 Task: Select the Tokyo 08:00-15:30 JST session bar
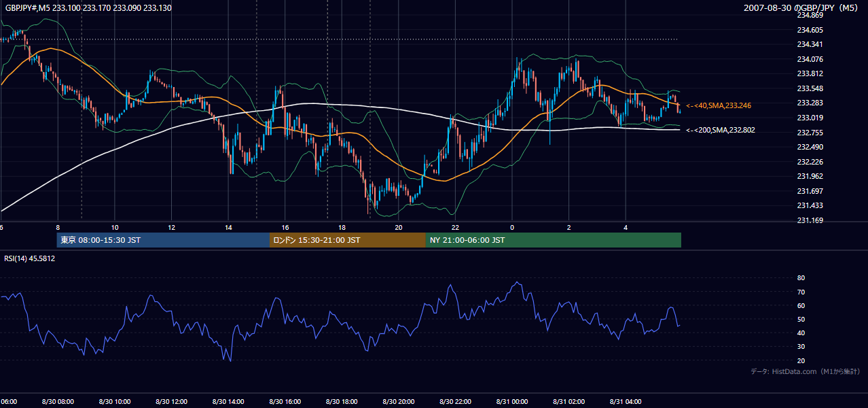tap(164, 240)
